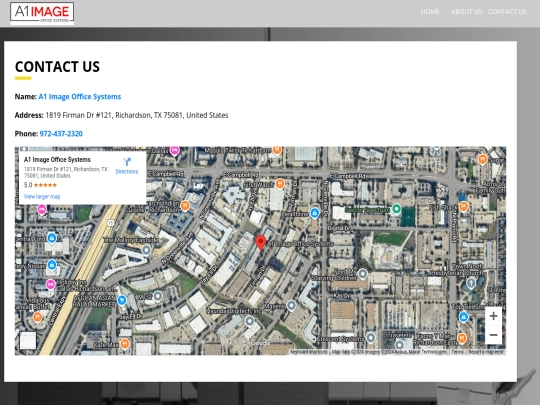Screen dimensions: 540x405
Task: Select the Cafe Max restaurant marker
Action: click(x=125, y=343)
